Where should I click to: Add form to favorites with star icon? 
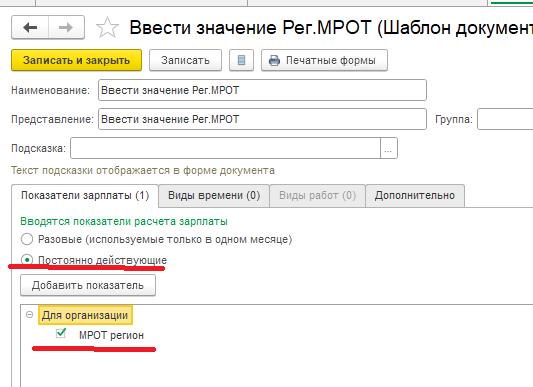point(107,27)
